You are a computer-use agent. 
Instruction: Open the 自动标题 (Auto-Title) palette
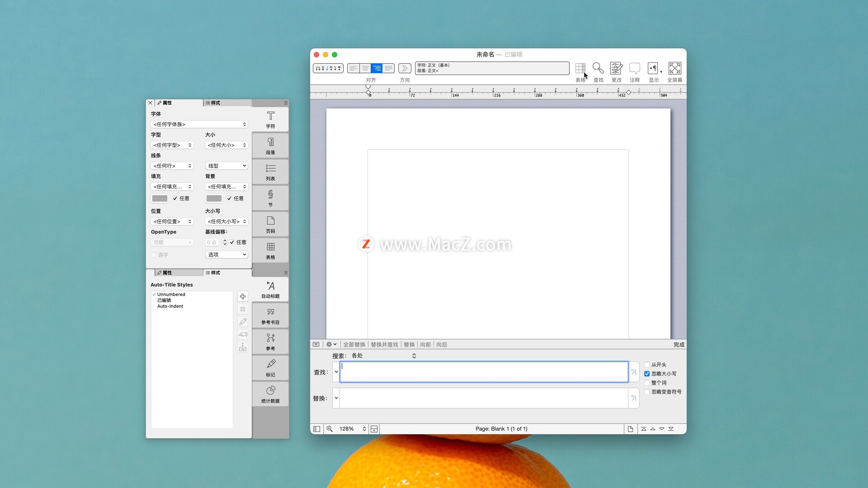[270, 289]
